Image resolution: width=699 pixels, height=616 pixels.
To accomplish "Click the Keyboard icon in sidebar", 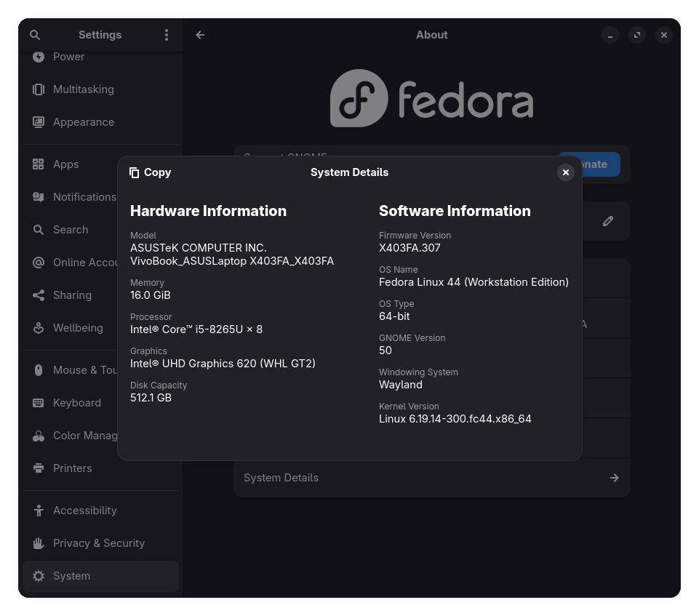I will 39,403.
